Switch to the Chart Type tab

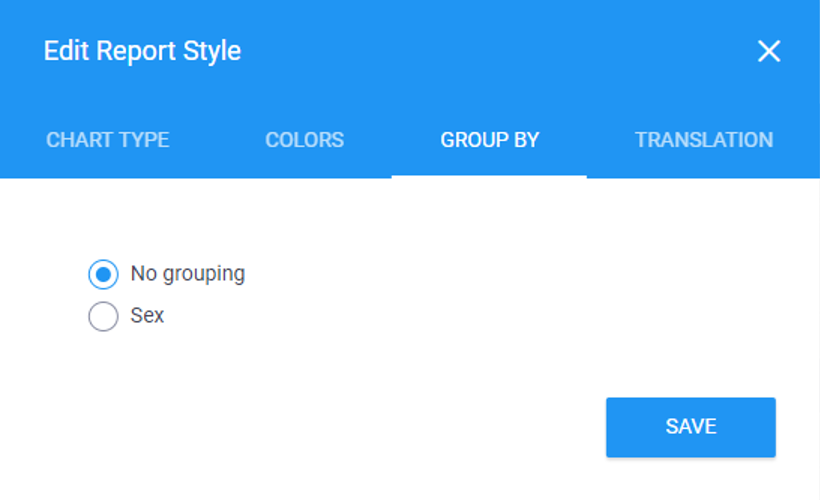click(108, 140)
